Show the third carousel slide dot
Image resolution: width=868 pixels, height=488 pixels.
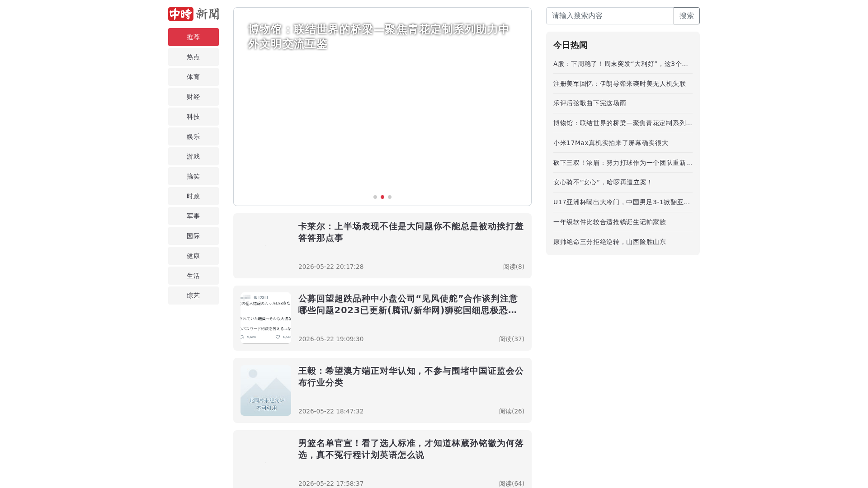click(390, 197)
